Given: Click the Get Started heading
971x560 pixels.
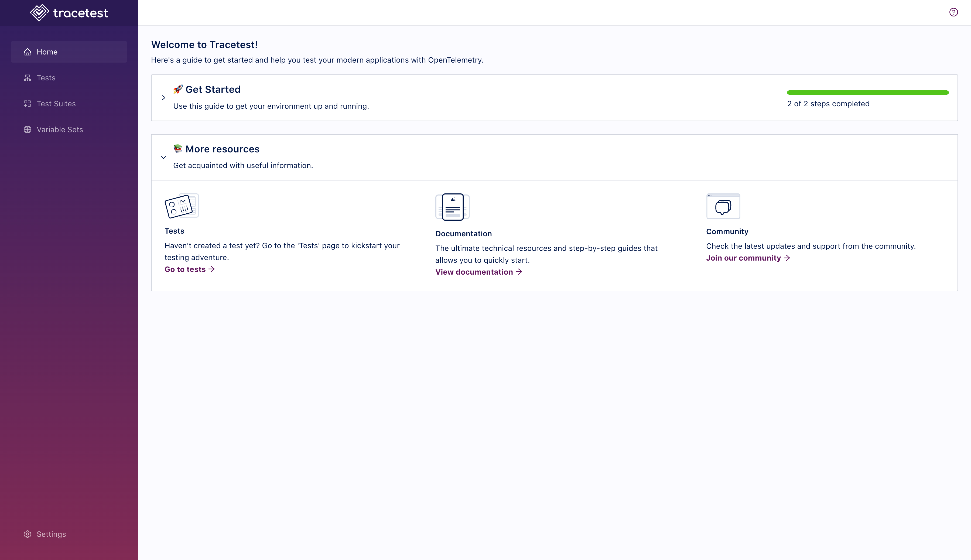Looking at the screenshot, I should click(213, 89).
